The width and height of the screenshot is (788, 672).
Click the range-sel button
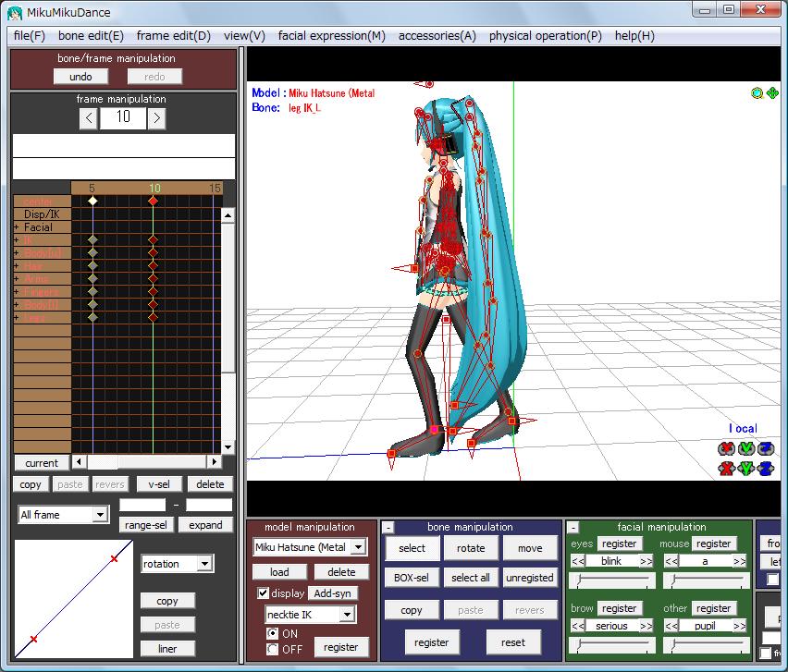coord(146,525)
